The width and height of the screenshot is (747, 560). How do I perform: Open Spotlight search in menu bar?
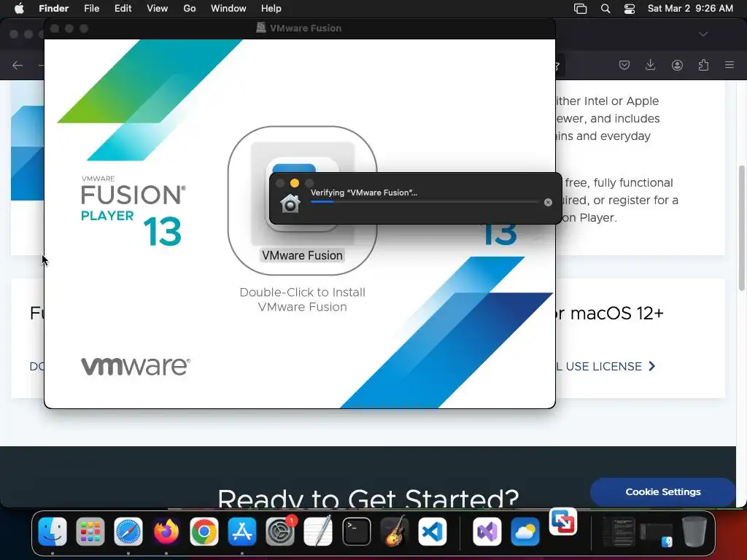point(605,9)
